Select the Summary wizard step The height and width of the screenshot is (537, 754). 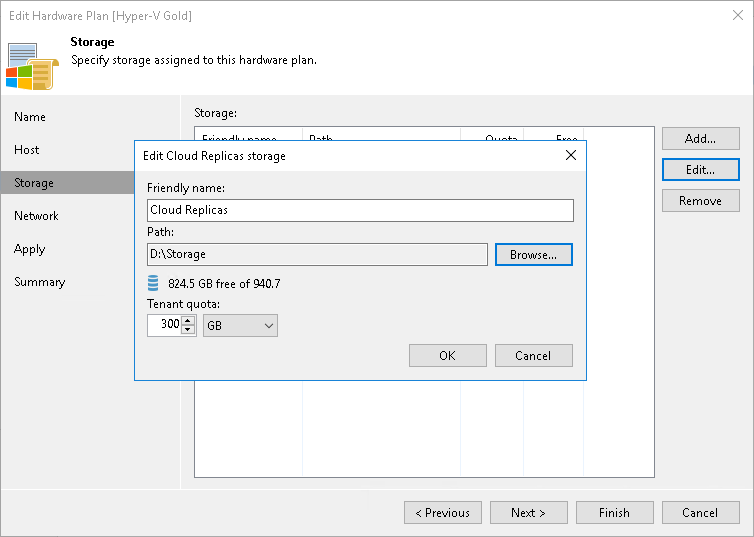coord(39,282)
